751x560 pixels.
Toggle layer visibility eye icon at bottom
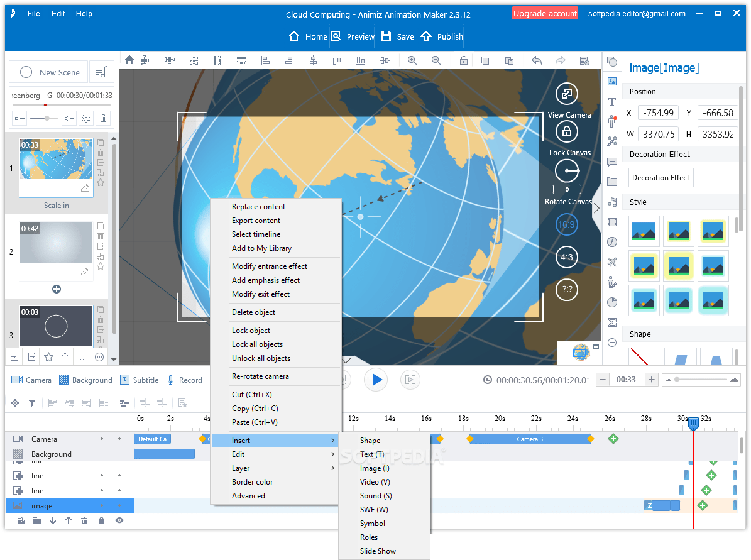point(119,521)
